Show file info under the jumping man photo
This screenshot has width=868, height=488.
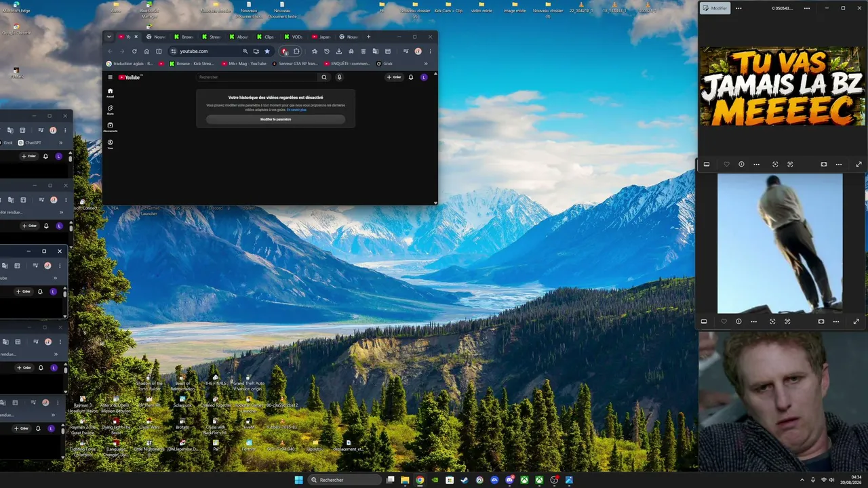point(738,321)
